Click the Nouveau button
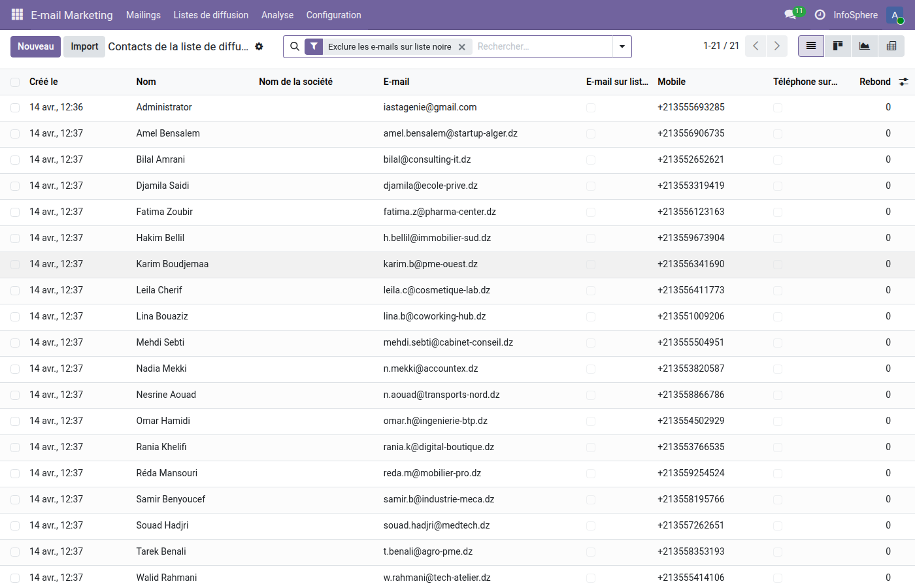 click(35, 46)
